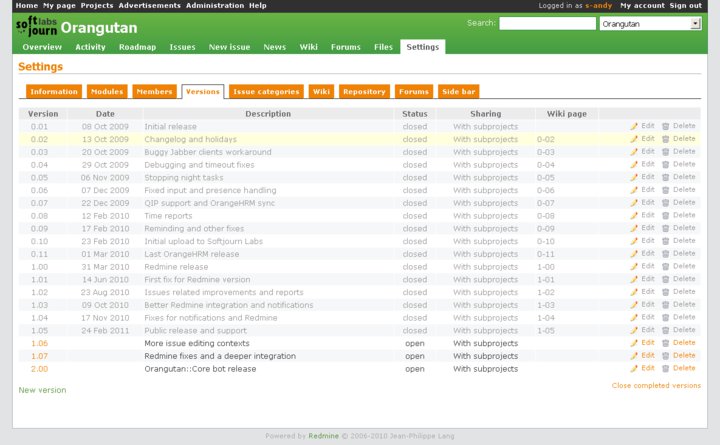The height and width of the screenshot is (445, 720).
Task: Click the pencil edit icon for version 1.00
Action: point(634,266)
